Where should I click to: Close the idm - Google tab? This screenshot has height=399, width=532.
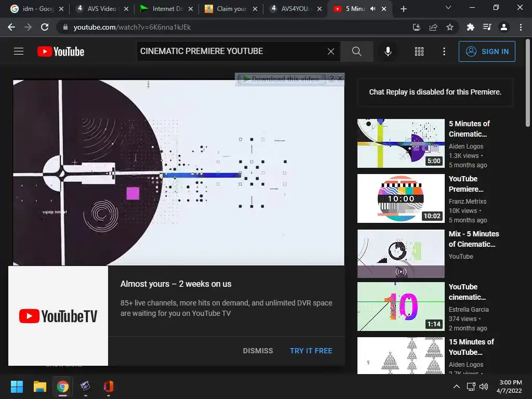(x=61, y=9)
